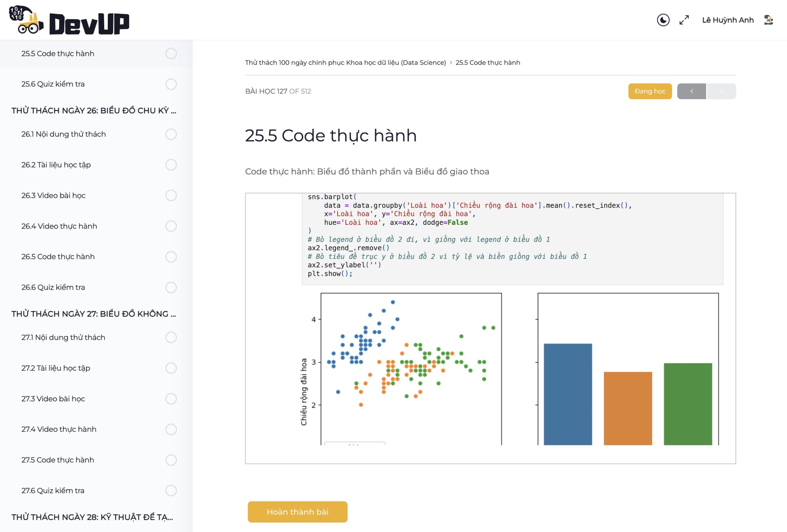The width and height of the screenshot is (787, 532).
Task: Go to previous lesson arrow
Action: (691, 91)
